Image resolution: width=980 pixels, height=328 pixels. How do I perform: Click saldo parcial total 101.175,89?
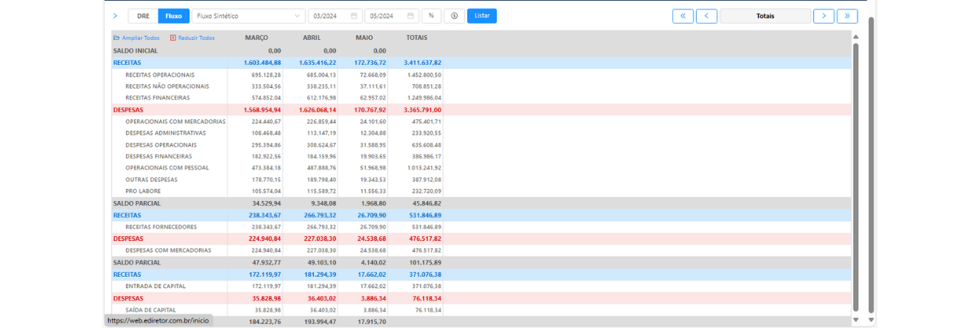coord(426,262)
